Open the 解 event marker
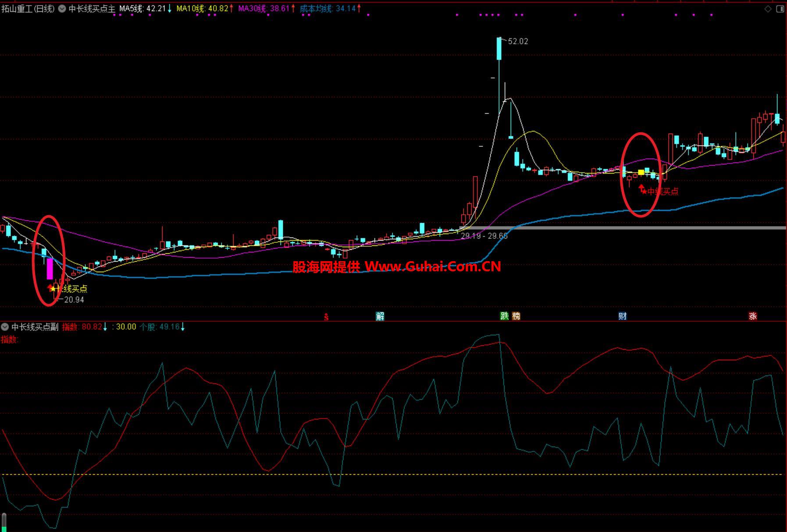This screenshot has height=532, width=787. 380,316
